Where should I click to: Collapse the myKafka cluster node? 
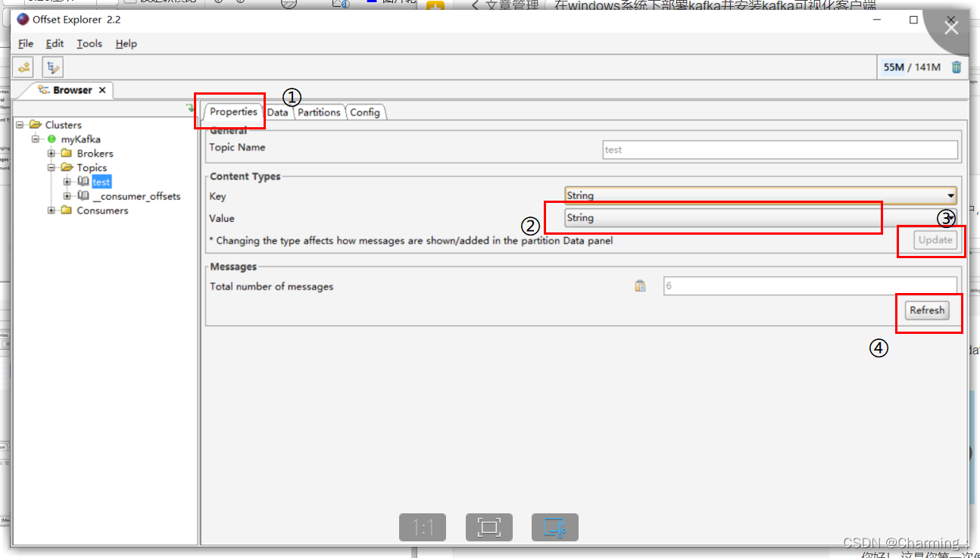click(35, 139)
